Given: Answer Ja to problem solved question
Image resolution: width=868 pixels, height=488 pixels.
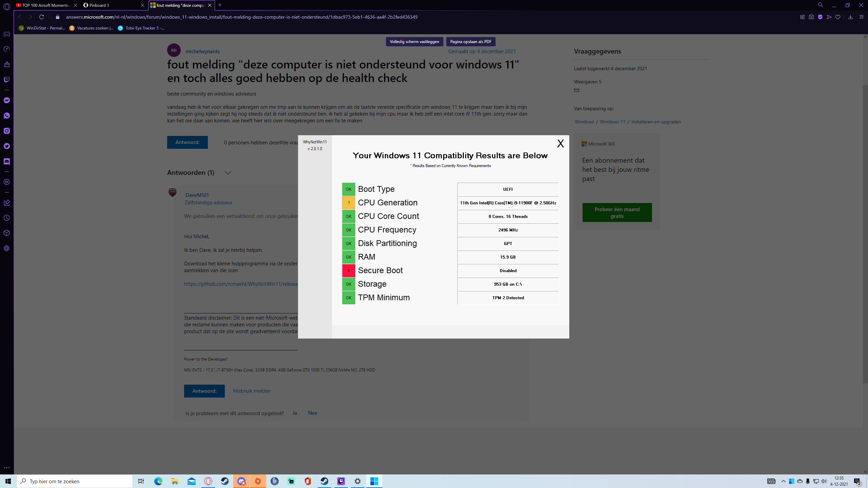Looking at the screenshot, I should coord(295,413).
